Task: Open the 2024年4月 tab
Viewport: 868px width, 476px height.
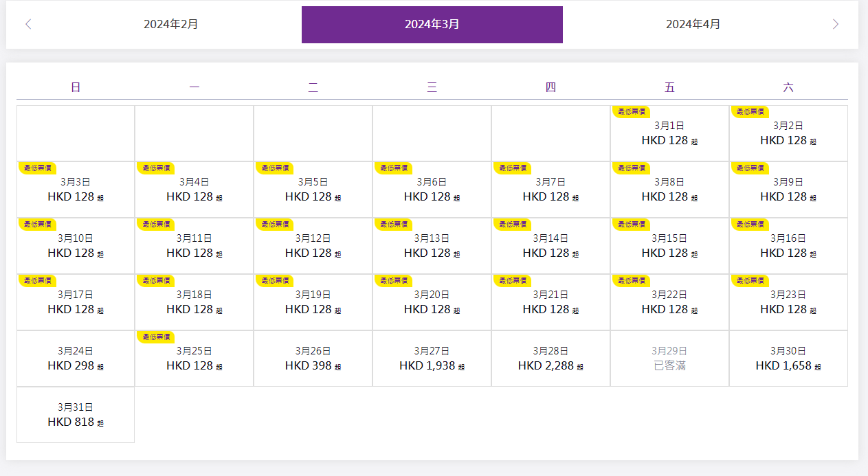Action: (x=693, y=25)
